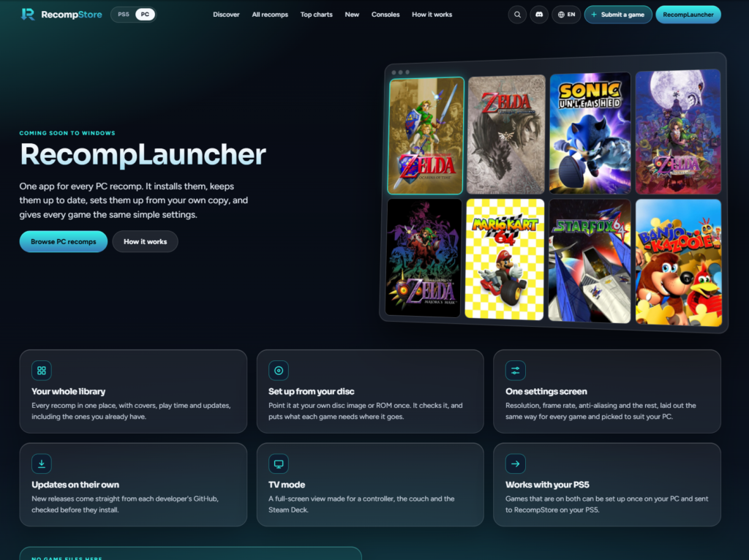Open the Discord link icon
This screenshot has height=560, width=749.
[x=539, y=15]
